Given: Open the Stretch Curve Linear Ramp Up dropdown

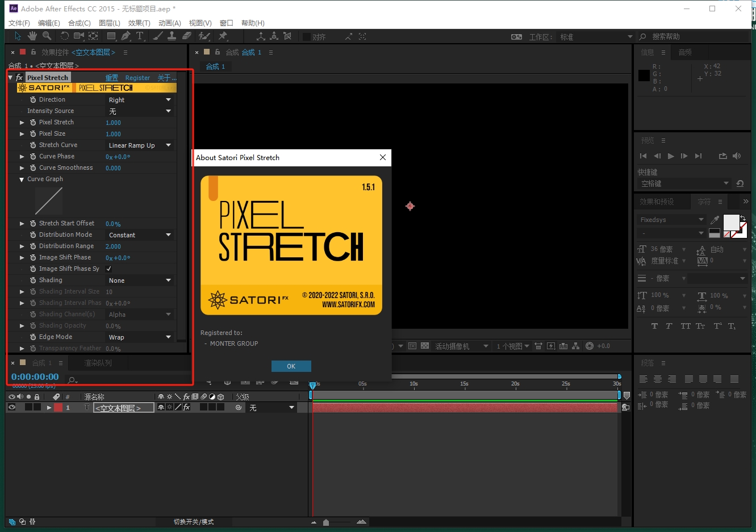Looking at the screenshot, I should 140,145.
